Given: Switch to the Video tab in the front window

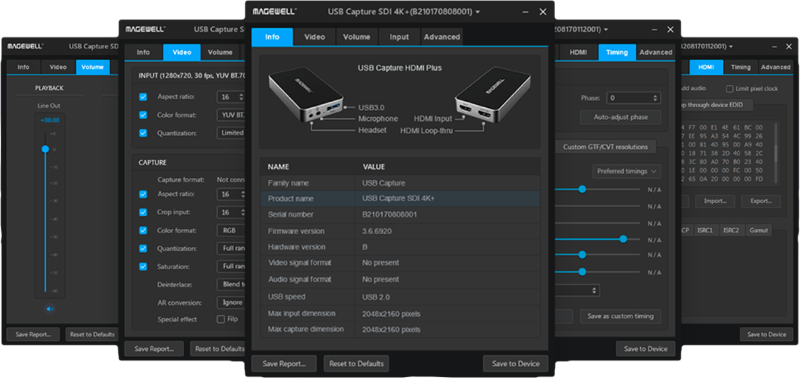Looking at the screenshot, I should click(315, 37).
